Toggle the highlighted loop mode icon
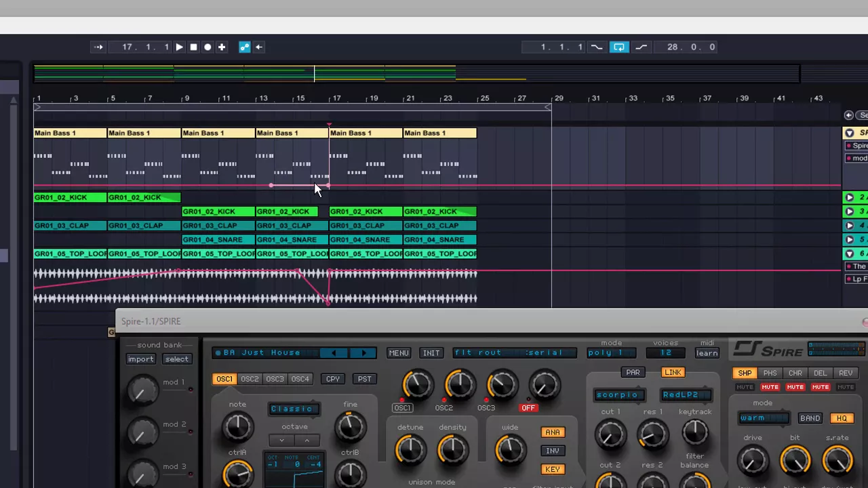868x488 pixels. pos(619,47)
